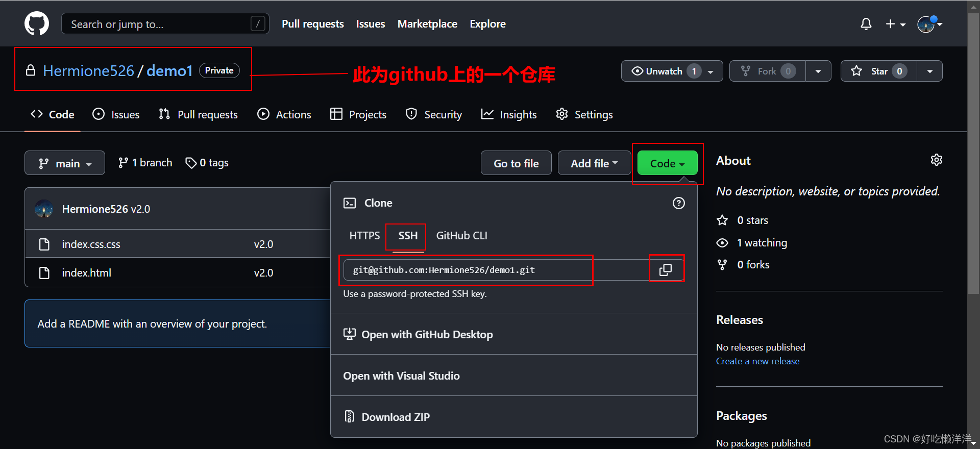Click the Clone terminal icon
980x449 pixels.
tap(350, 203)
